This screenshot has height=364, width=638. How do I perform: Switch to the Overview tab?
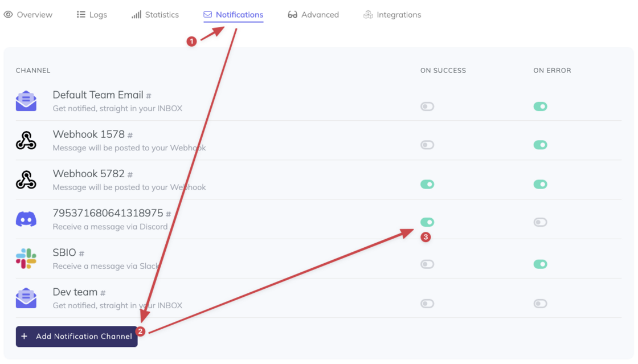tap(28, 15)
